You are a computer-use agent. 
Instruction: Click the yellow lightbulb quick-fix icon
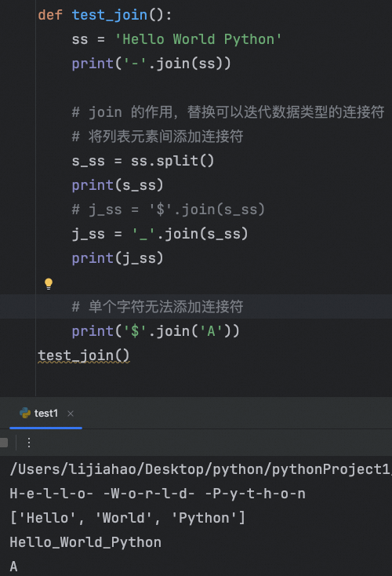coord(49,283)
